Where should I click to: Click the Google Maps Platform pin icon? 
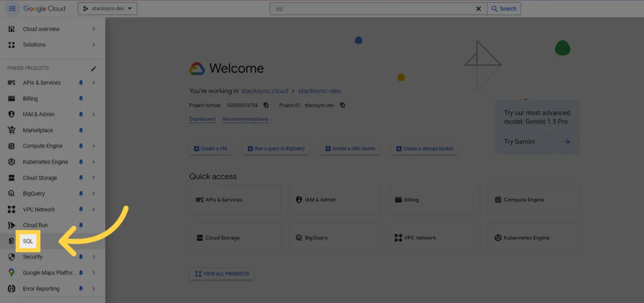coord(12,273)
